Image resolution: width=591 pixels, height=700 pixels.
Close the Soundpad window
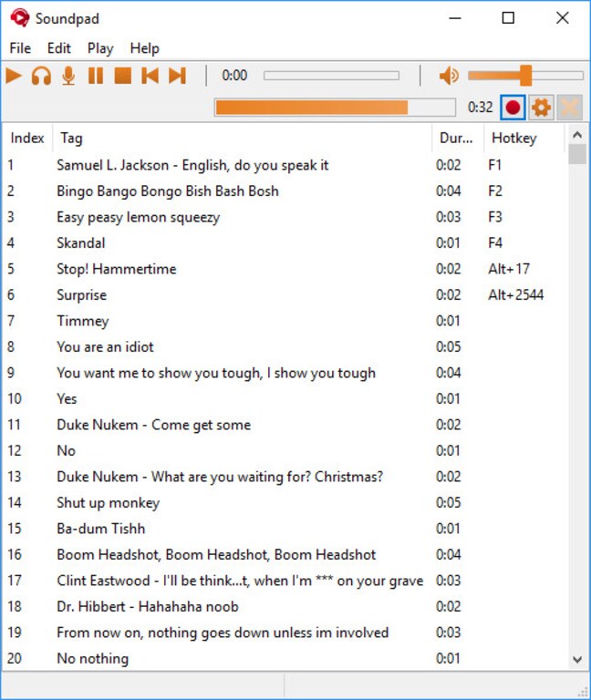[x=563, y=18]
